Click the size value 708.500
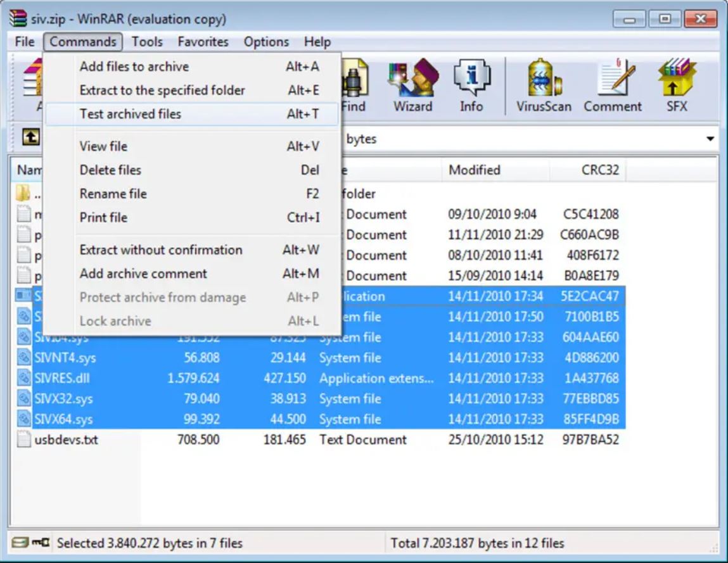Viewport: 728px width, 563px height. click(198, 440)
